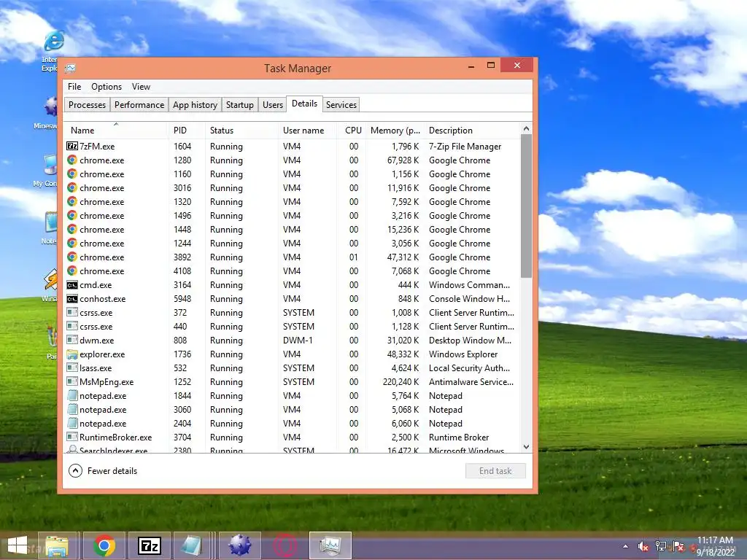Open 7-Zip from the taskbar
Image resolution: width=747 pixels, height=560 pixels.
(149, 545)
